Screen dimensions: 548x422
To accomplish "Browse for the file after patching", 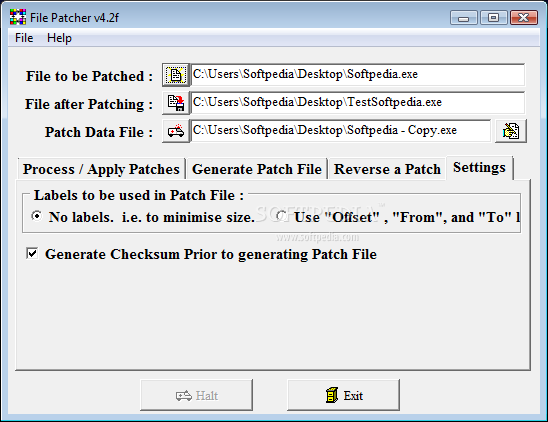I will (x=176, y=103).
